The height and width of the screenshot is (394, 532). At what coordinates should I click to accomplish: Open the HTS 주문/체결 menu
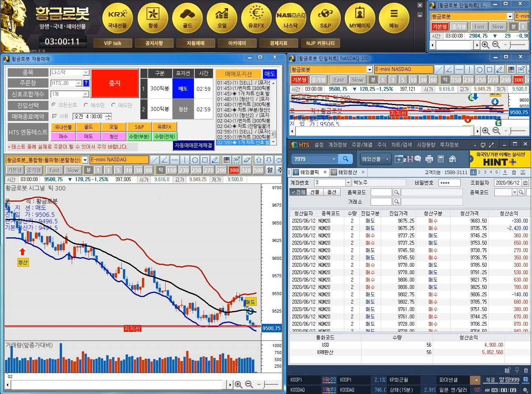tap(362, 145)
